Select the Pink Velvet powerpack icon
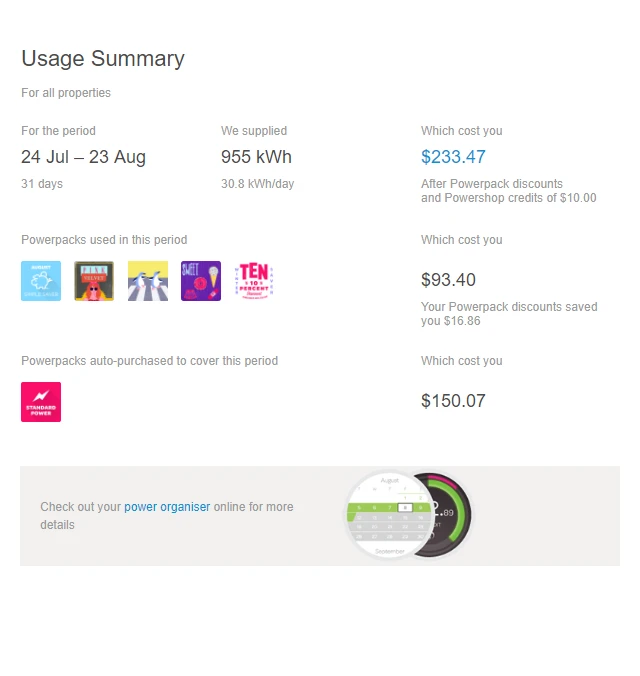This screenshot has width=640, height=676. (94, 281)
